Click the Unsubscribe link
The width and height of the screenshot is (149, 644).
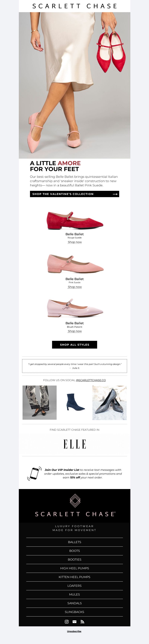click(x=74, y=631)
